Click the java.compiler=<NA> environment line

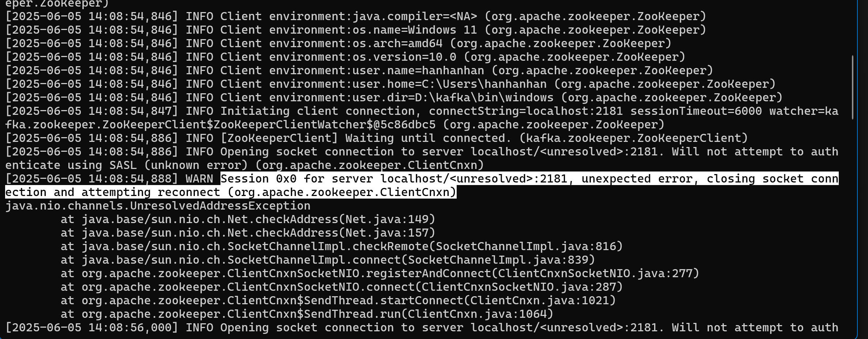click(x=356, y=16)
